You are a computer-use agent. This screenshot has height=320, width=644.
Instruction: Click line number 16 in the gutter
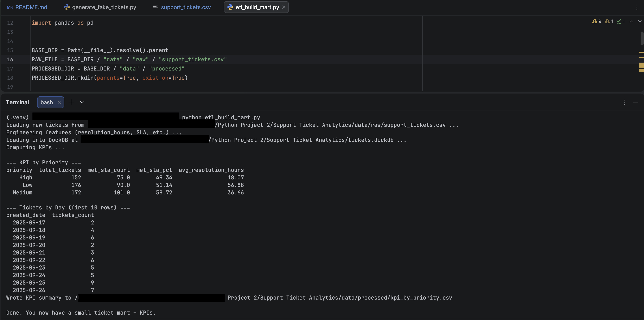point(10,59)
